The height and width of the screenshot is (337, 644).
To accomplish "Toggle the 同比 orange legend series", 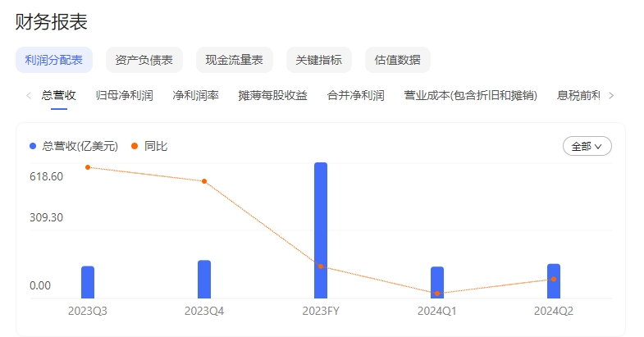I will (149, 146).
